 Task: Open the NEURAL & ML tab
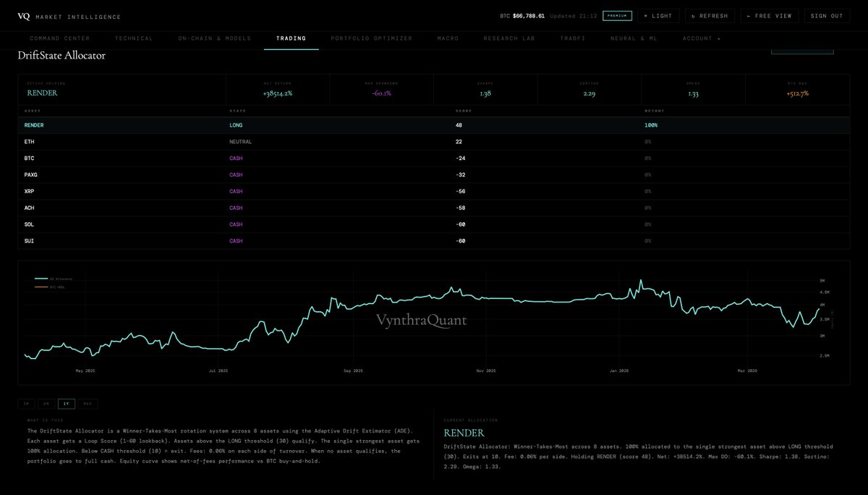click(x=633, y=38)
